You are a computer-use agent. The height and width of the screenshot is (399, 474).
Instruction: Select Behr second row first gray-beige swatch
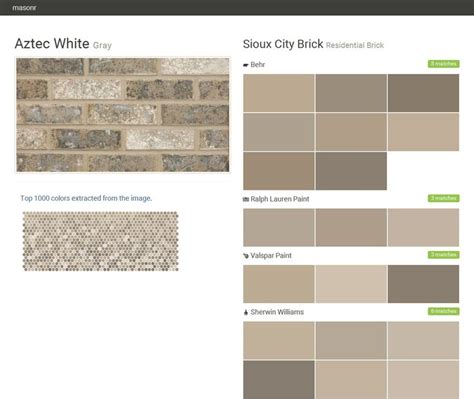coord(279,132)
